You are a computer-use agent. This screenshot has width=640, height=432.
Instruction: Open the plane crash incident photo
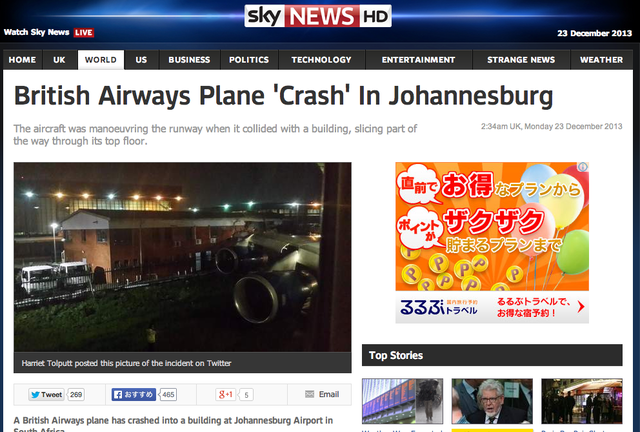182,257
